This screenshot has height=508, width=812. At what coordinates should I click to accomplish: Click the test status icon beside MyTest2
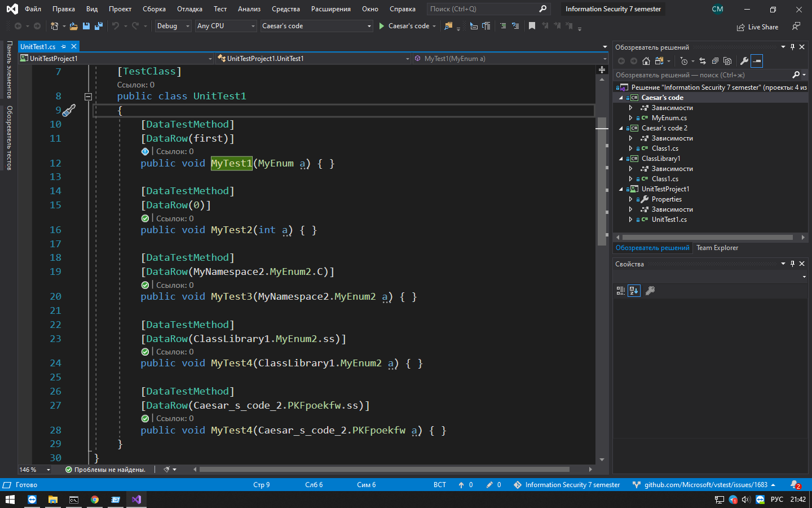(145, 218)
